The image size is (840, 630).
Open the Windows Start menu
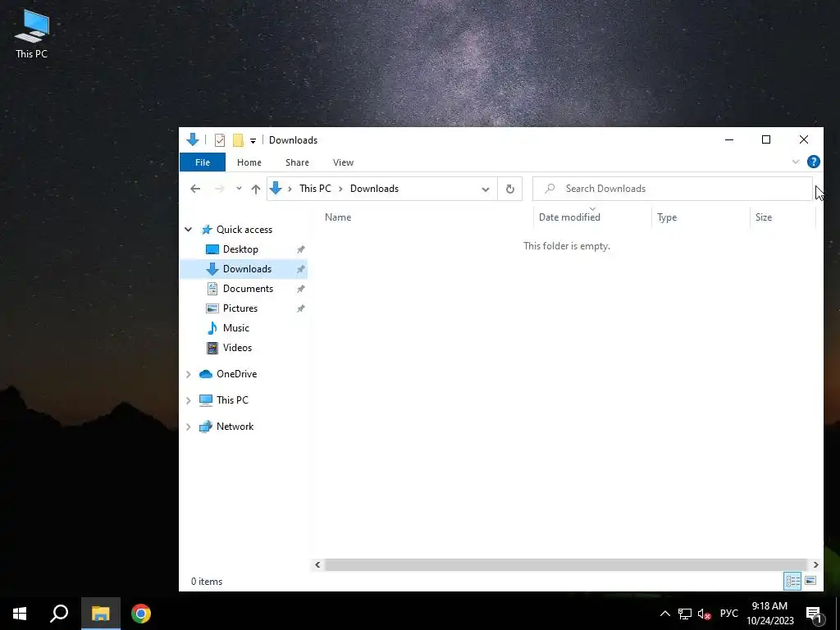(20, 614)
